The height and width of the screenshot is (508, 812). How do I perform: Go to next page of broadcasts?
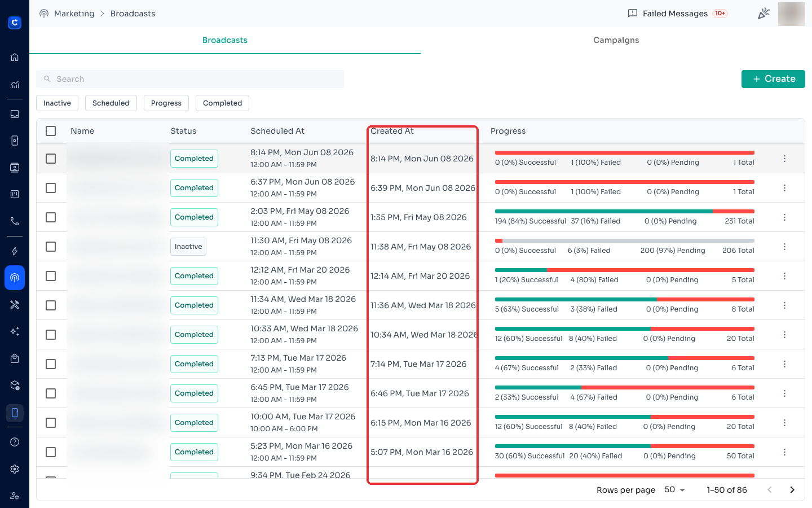pos(792,490)
